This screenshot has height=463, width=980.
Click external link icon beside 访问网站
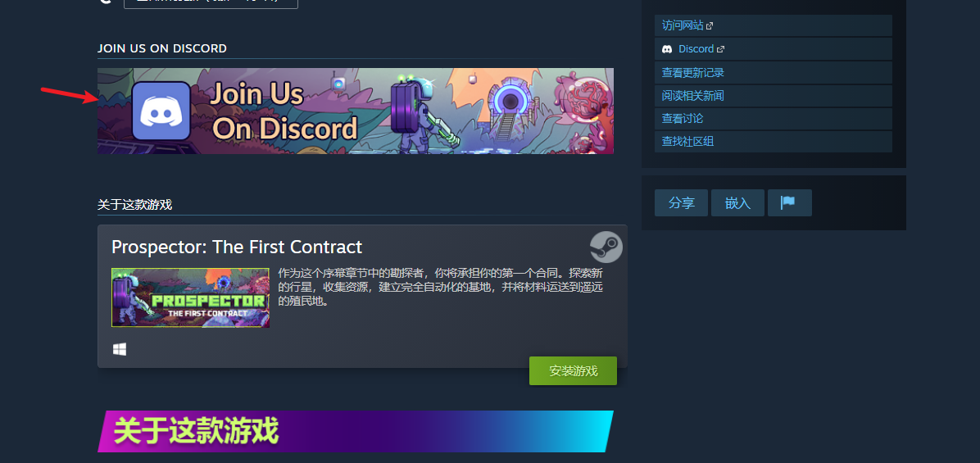(710, 26)
